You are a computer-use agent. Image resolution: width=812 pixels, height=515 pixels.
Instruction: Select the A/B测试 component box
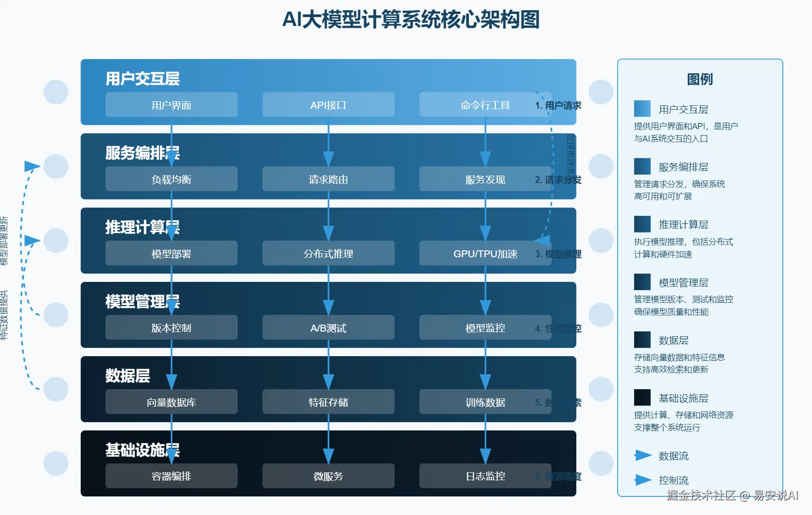[328, 327]
